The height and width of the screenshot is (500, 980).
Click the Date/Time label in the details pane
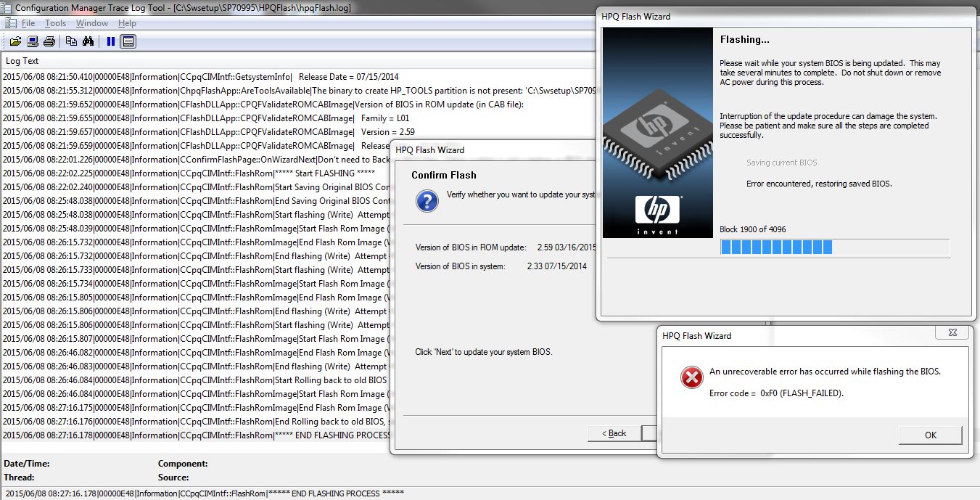(27, 464)
